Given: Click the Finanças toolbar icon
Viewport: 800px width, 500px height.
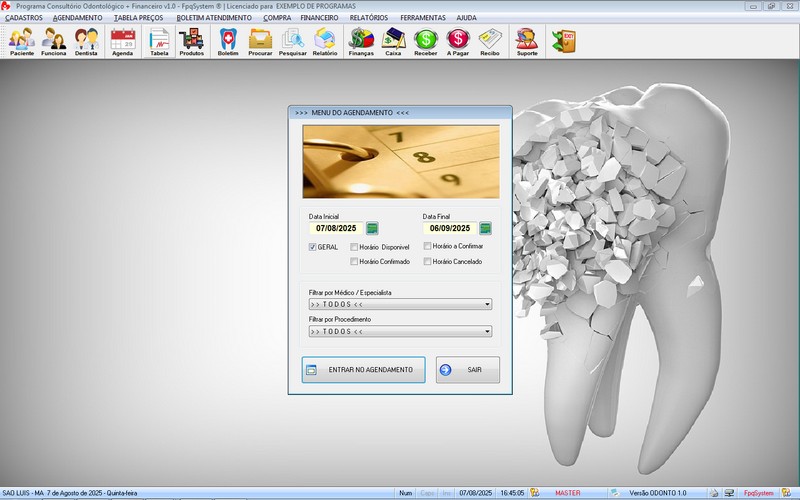Looking at the screenshot, I should tap(361, 42).
